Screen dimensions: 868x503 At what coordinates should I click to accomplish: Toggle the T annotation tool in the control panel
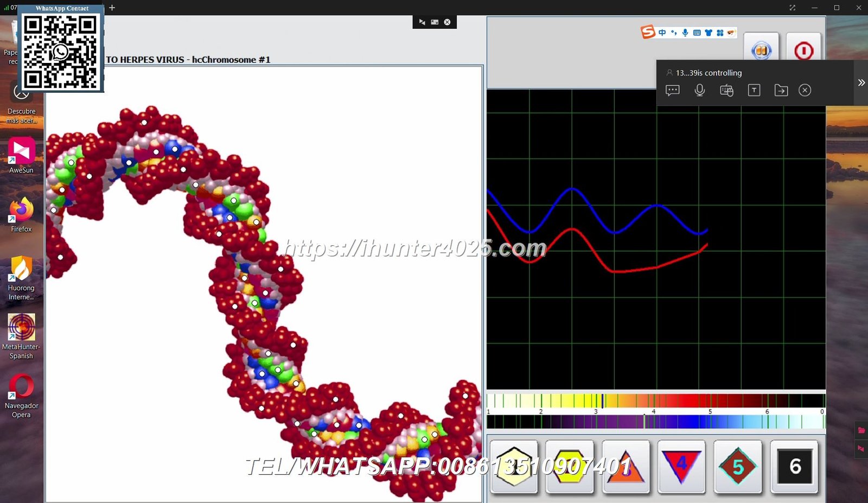754,90
